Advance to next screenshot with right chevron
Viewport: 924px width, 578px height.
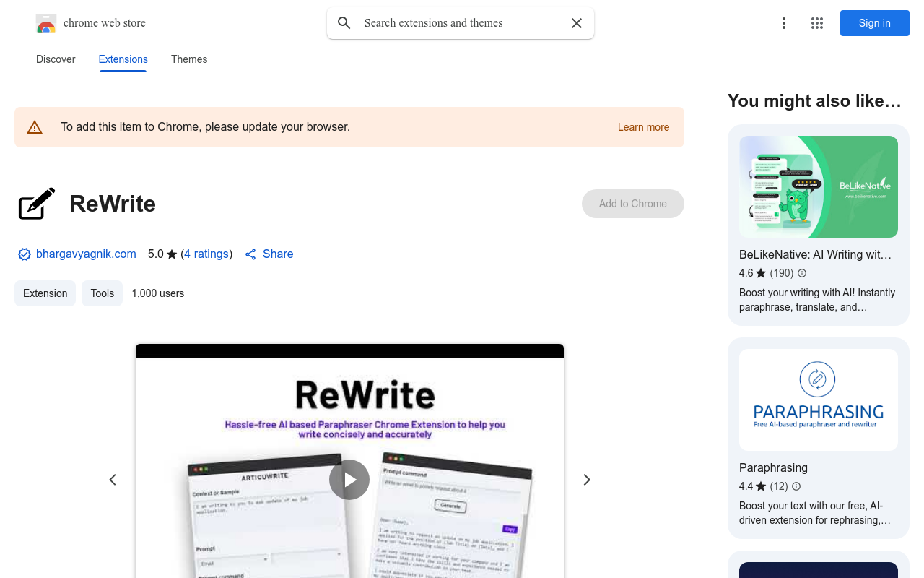coord(587,480)
